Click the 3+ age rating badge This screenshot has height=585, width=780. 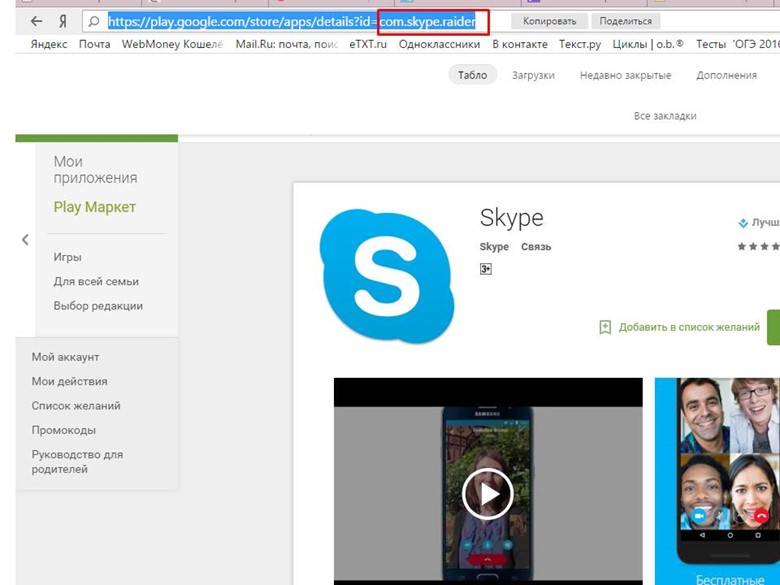[x=486, y=269]
